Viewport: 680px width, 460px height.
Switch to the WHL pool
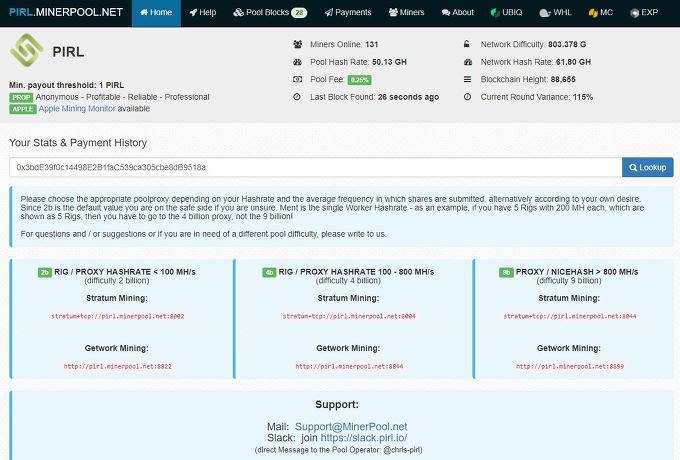click(x=556, y=13)
